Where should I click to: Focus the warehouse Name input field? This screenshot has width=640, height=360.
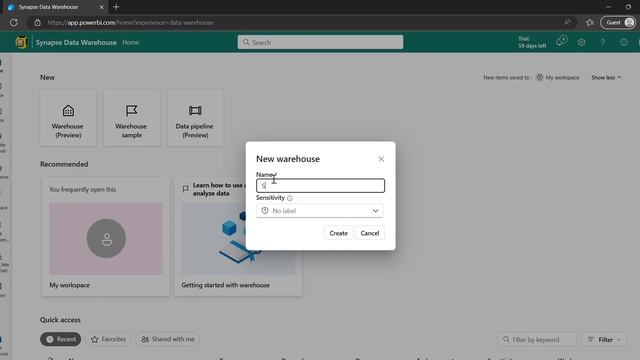pyautogui.click(x=320, y=186)
